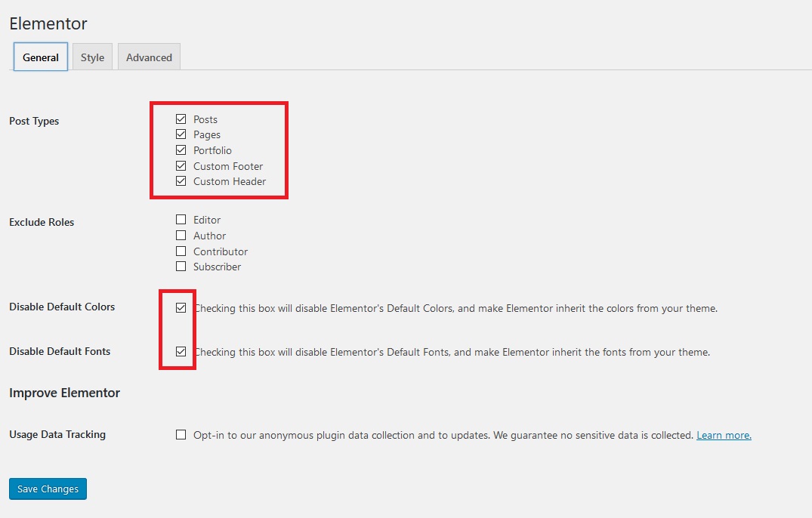Uncheck the Pages post type checkbox

[x=181, y=134]
